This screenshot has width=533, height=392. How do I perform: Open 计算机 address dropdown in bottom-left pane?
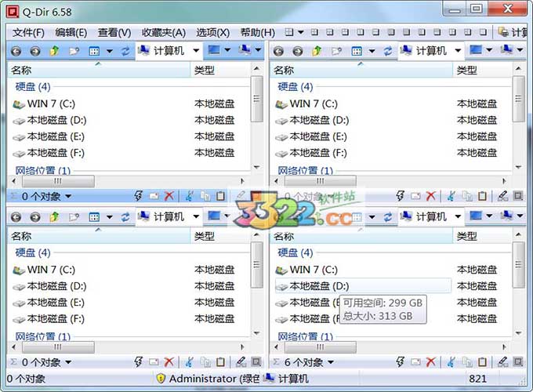pos(196,216)
